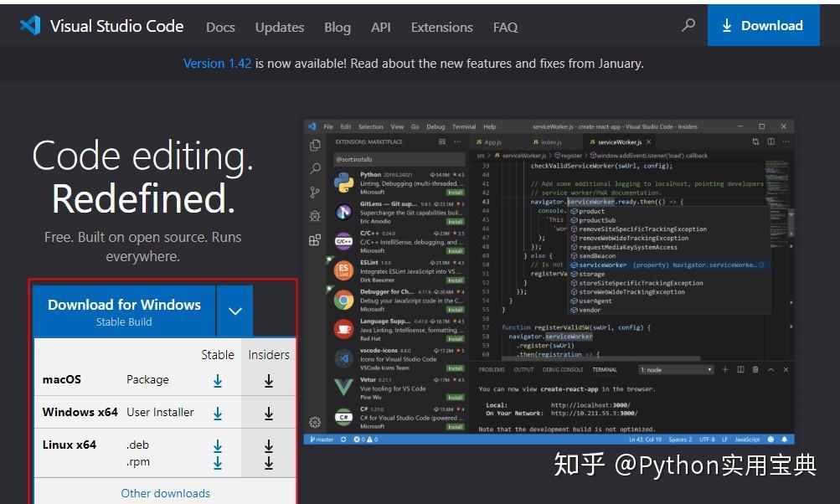This screenshot has height=504, width=840.
Task: Switch to the index.js editor tab
Action: [x=547, y=142]
